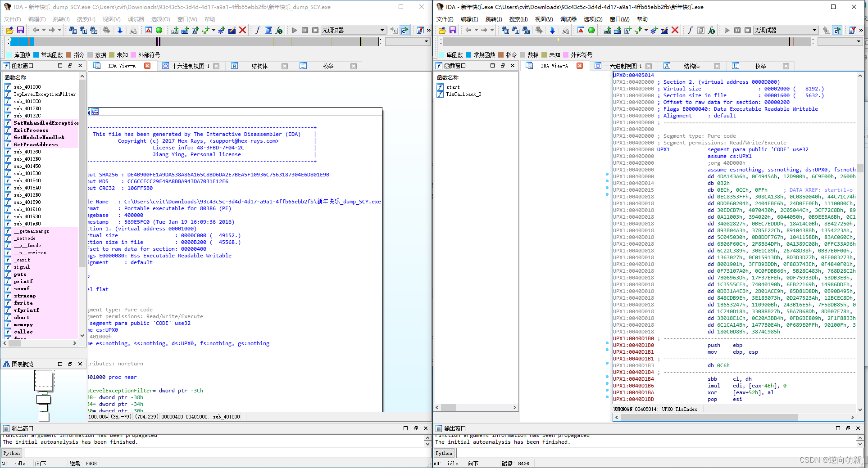This screenshot has height=468, width=868.
Task: Convert to code icon in left window toolbar
Action: pos(175,30)
